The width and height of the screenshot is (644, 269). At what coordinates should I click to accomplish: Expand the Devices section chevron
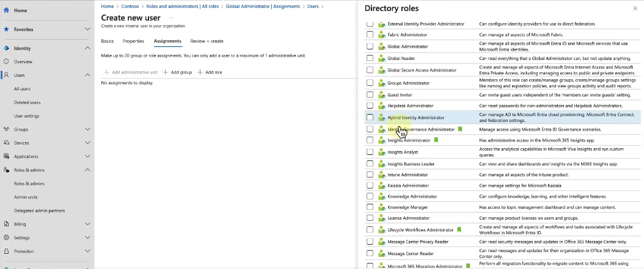click(87, 143)
